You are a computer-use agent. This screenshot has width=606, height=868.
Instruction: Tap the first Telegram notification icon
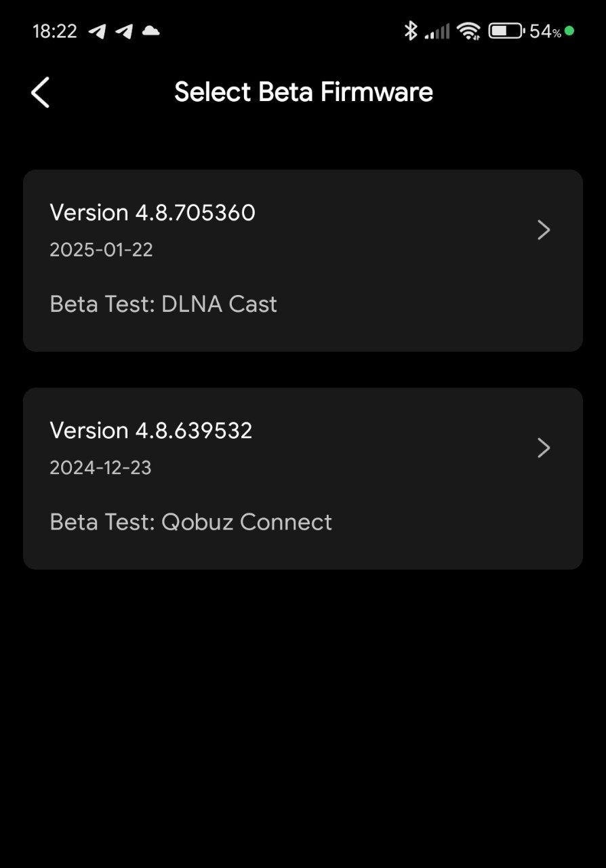[x=98, y=31]
